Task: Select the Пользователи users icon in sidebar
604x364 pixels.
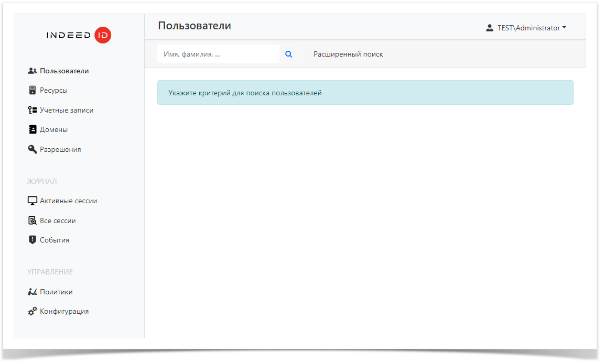Action: pyautogui.click(x=32, y=70)
